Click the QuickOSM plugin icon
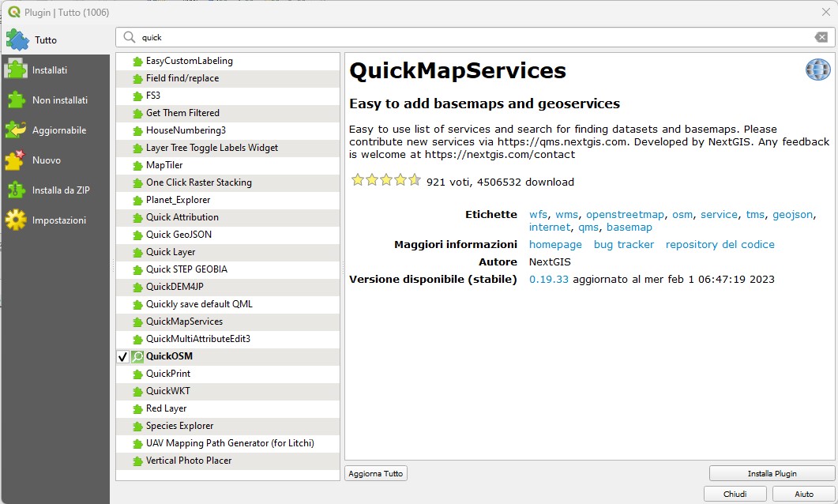Screen dimensions: 838x504 [x=137, y=356]
